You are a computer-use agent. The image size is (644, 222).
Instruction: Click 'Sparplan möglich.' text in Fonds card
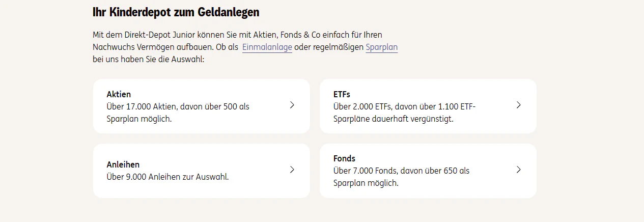[366, 183]
